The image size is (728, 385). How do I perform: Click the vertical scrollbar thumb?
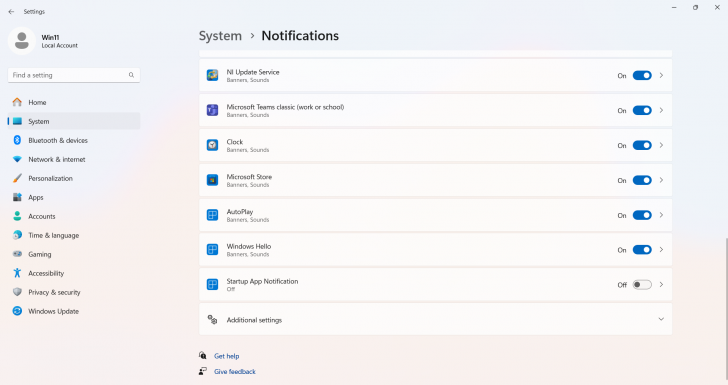tap(726, 309)
